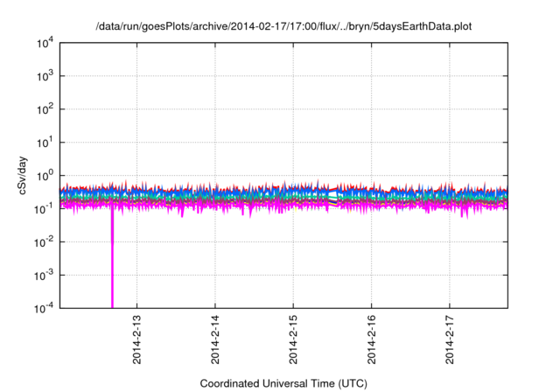Select the cSv/day y-axis label
Image resolution: width=560 pixels, height=392 pixels.
point(23,175)
